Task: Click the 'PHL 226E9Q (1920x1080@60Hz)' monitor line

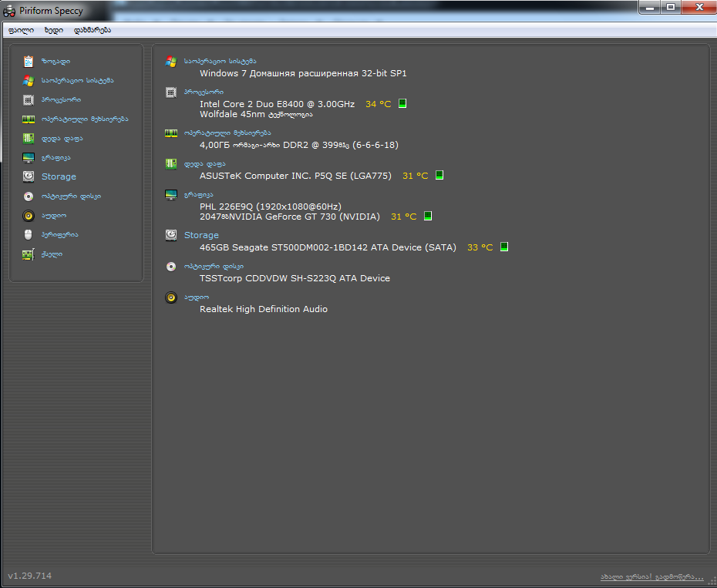Action: tap(271, 207)
